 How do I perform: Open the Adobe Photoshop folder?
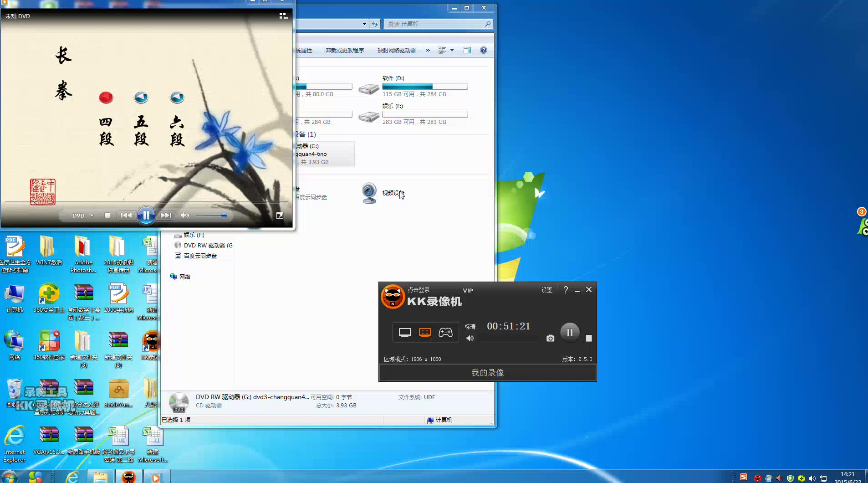83,254
